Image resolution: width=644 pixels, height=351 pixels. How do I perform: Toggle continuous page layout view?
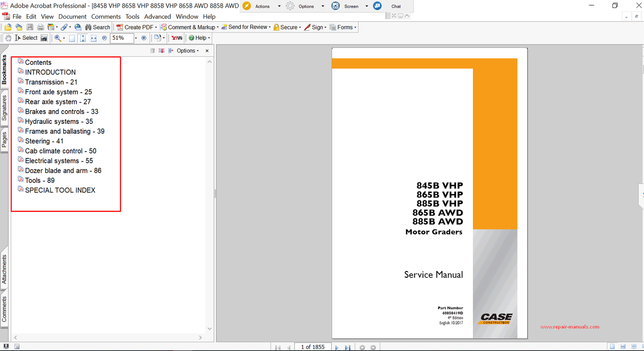[x=623, y=347]
